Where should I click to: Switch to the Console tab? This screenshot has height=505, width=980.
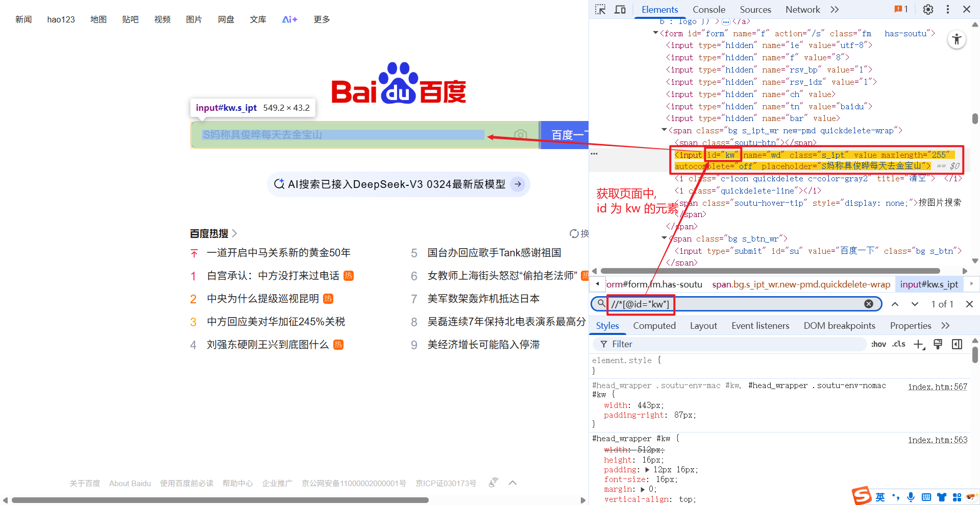[x=708, y=9]
